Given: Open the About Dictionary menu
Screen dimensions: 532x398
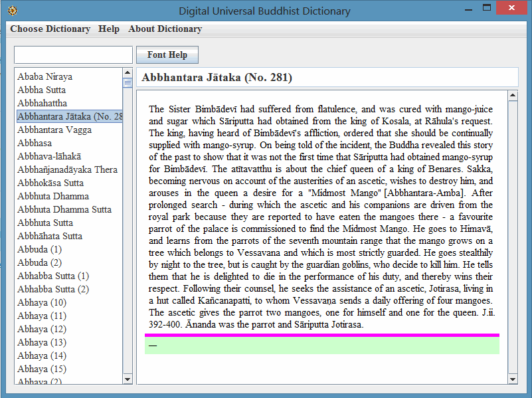Looking at the screenshot, I should pos(165,29).
